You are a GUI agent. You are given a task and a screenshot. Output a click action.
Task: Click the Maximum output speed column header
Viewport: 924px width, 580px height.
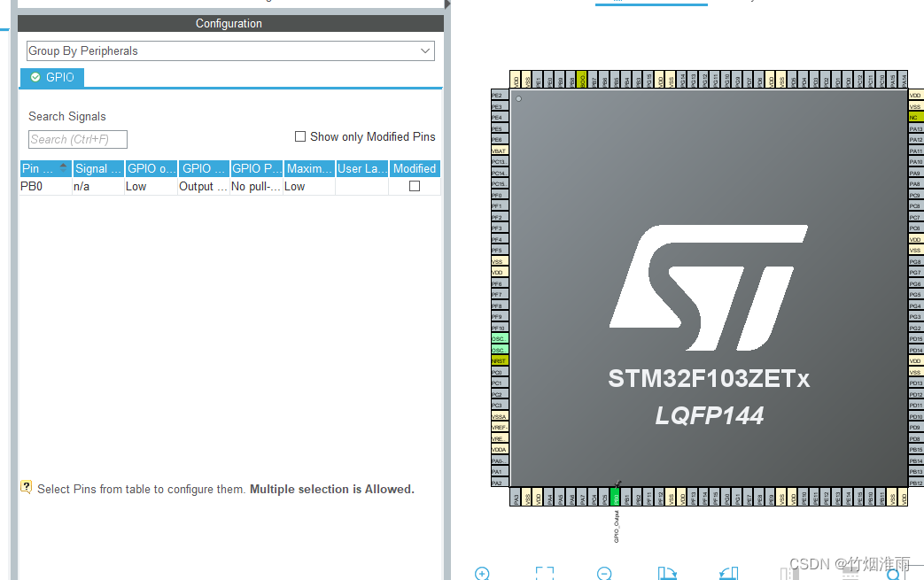[x=309, y=168]
